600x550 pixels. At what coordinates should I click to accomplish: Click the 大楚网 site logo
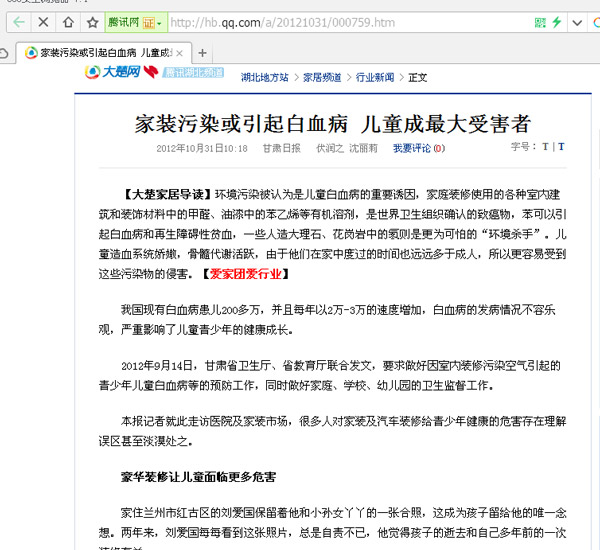pos(110,74)
